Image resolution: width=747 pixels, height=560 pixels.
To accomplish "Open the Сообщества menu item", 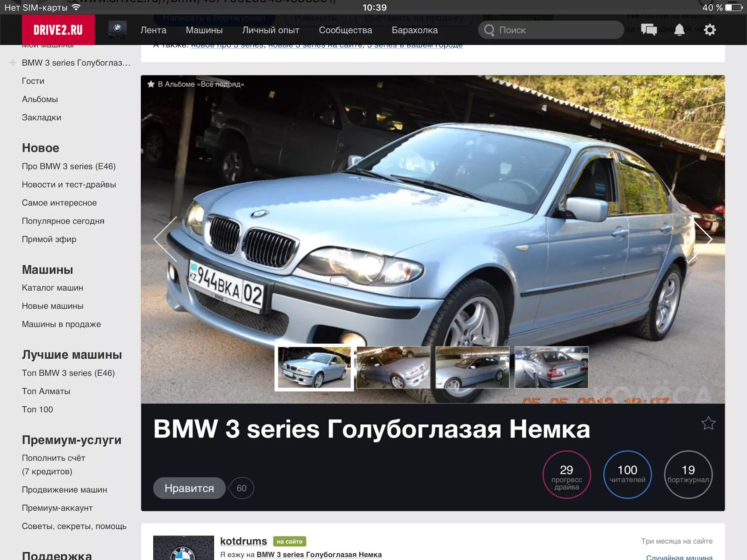I will pos(345,30).
